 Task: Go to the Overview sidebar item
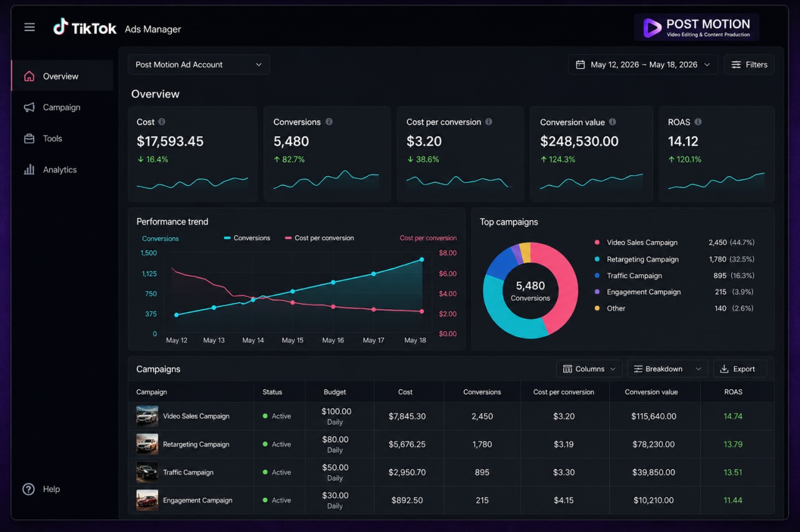[62, 76]
